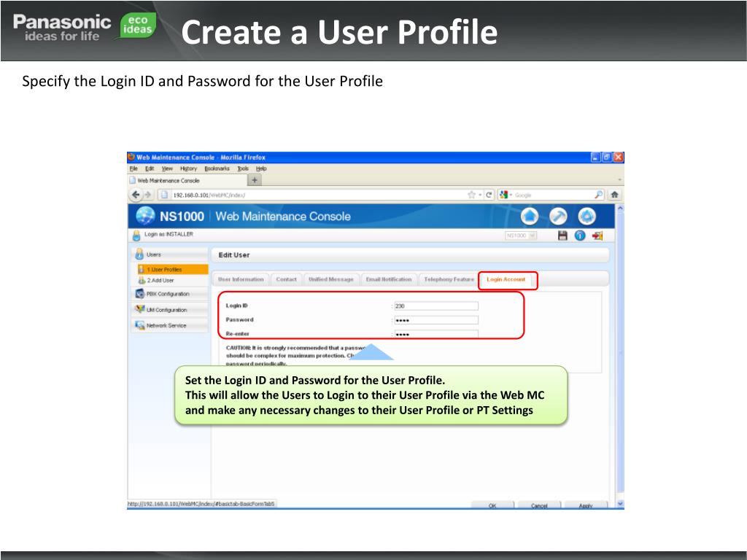Switch to the Contact tab
747x560 pixels.
286,279
